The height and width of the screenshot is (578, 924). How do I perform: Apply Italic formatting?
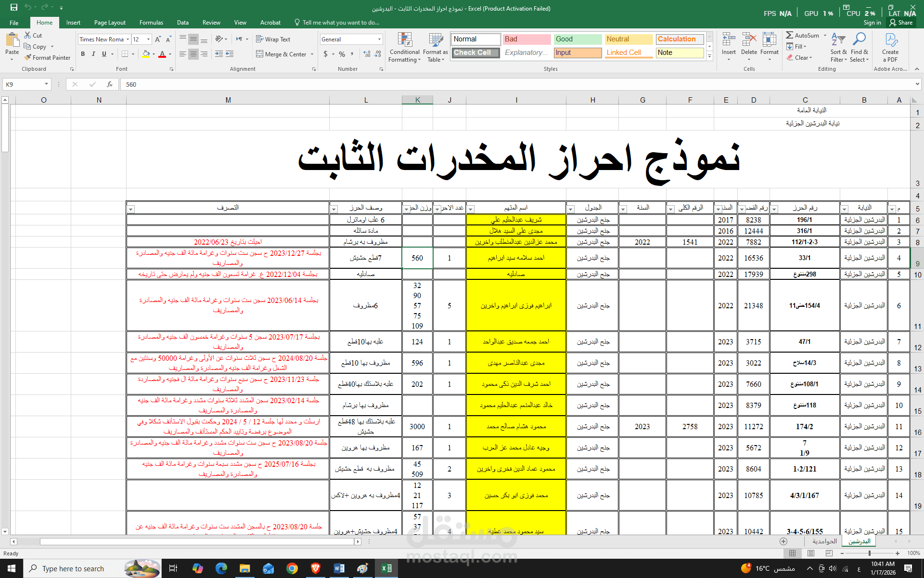click(93, 54)
